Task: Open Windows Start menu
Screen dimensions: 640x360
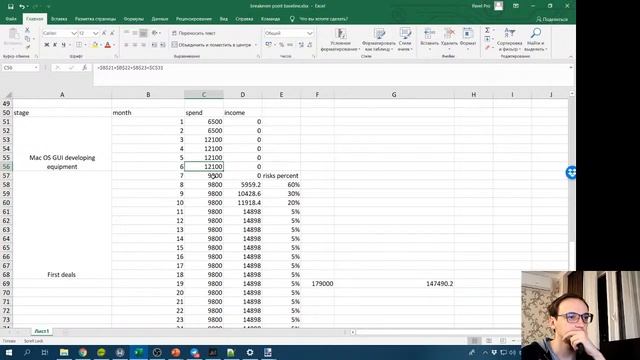Action: [x=9, y=352]
